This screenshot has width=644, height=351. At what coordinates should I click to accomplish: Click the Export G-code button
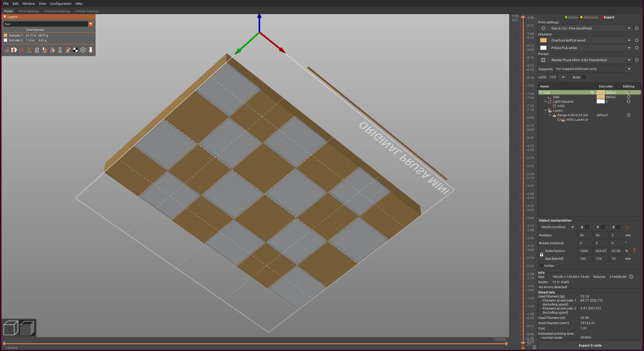590,345
